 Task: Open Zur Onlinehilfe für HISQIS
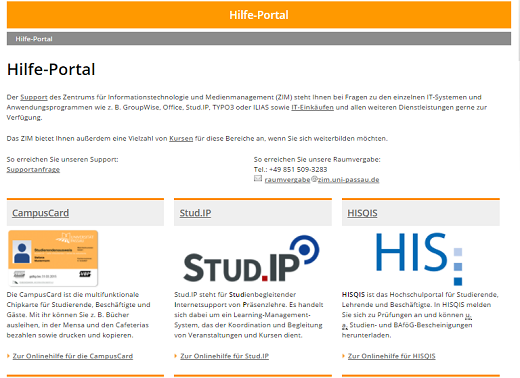[x=392, y=356]
